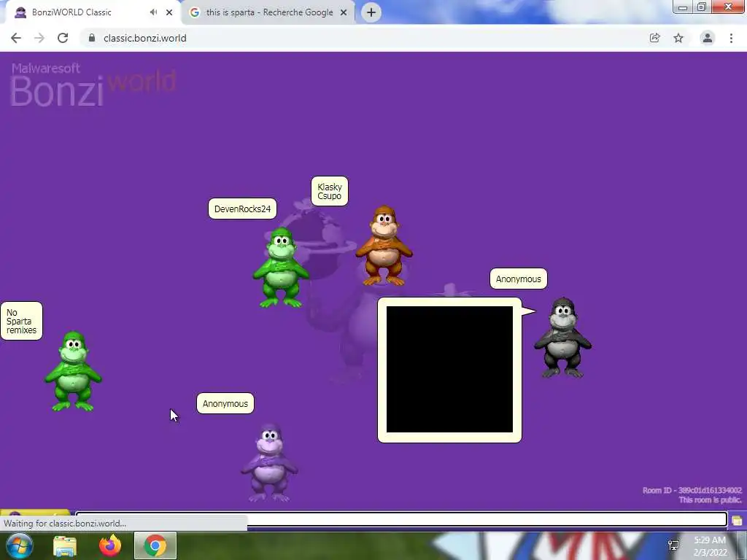
Task: Close the 'this is sparta' Google tab
Action: tap(344, 12)
